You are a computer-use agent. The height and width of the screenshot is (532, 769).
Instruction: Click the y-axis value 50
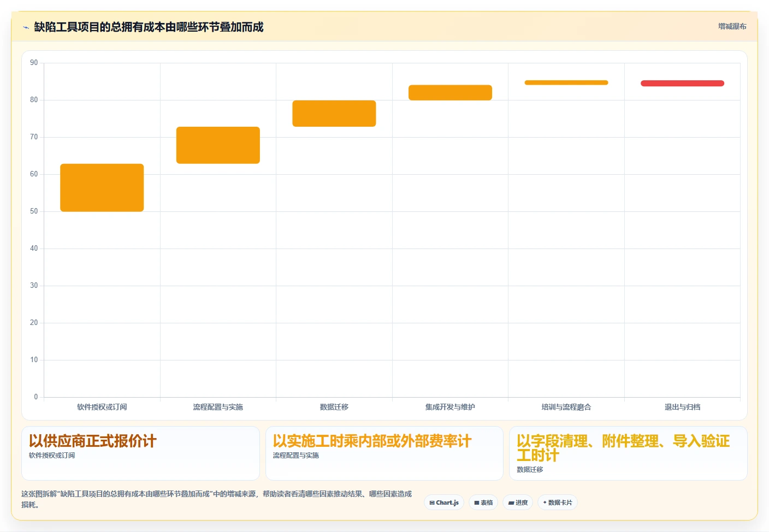(x=34, y=211)
